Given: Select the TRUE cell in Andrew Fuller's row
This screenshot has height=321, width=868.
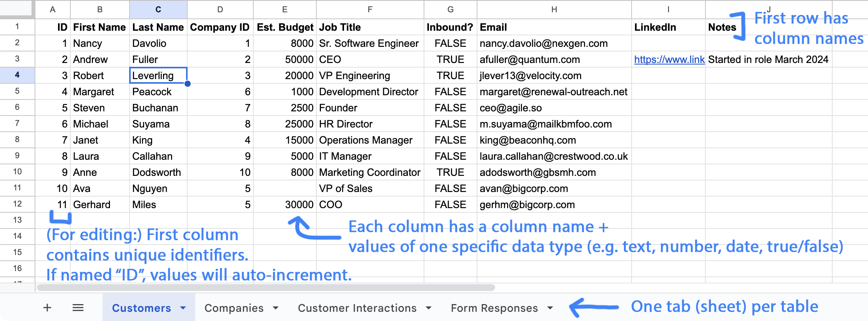Looking at the screenshot, I should pos(450,59).
